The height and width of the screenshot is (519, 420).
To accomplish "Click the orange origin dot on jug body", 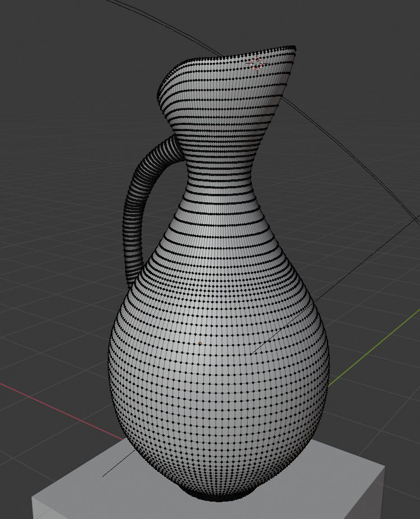I will pyautogui.click(x=200, y=344).
